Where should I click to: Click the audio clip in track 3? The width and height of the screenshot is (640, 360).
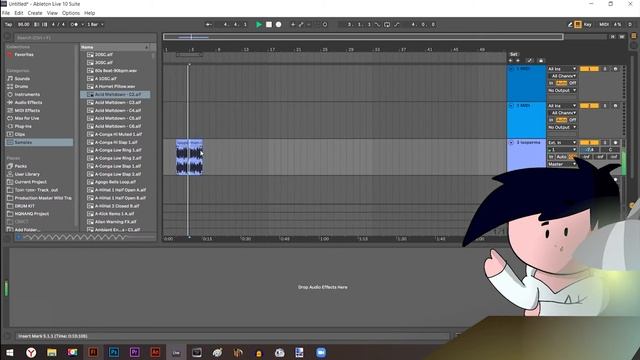(189, 157)
